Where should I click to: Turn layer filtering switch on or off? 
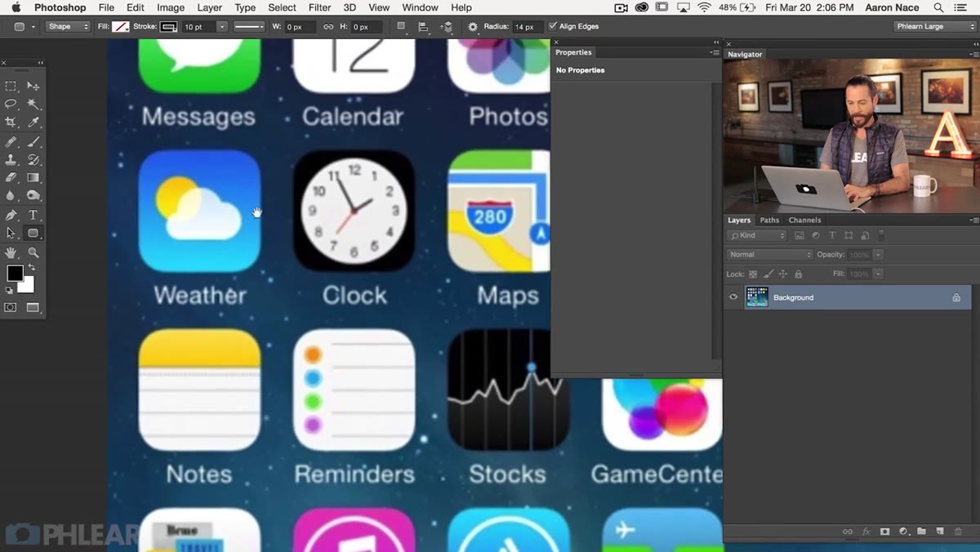[881, 235]
